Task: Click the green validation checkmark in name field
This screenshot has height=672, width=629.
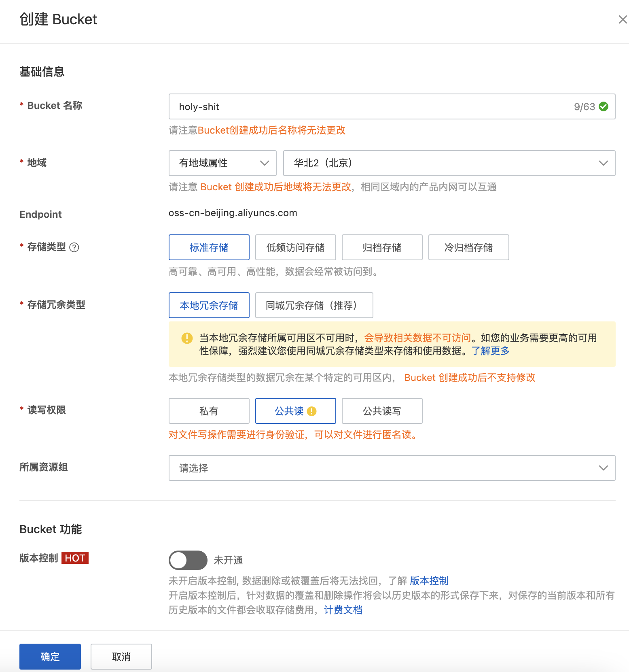Action: [604, 106]
